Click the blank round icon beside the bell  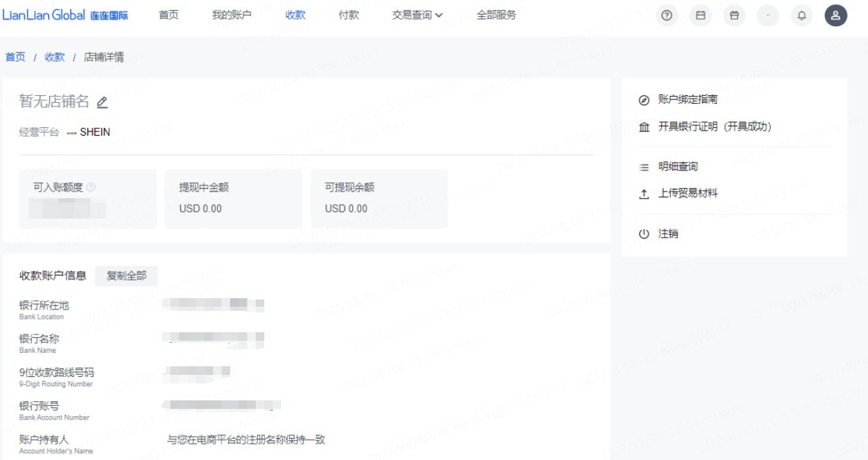point(768,16)
